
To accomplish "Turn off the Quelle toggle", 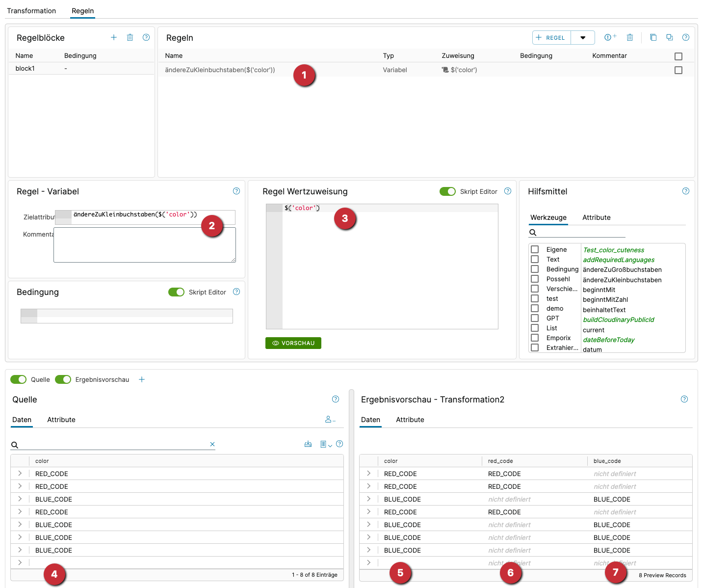I will click(x=19, y=379).
